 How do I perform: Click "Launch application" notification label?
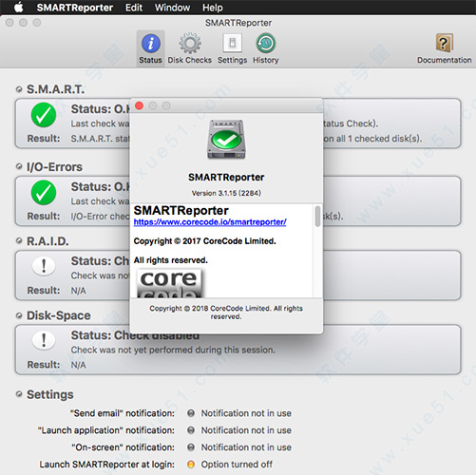coord(106,430)
